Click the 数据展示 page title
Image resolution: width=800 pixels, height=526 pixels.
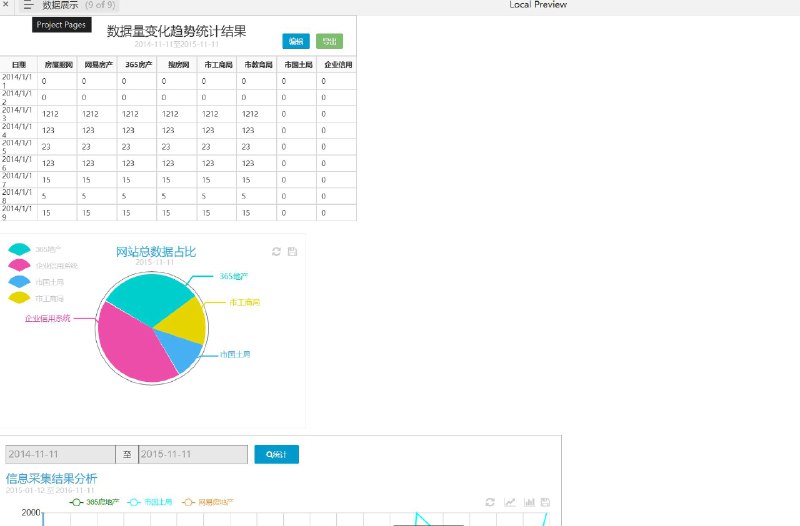coord(60,5)
